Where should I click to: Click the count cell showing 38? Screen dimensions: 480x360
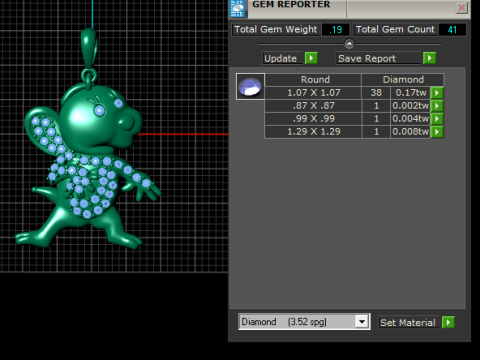click(x=376, y=93)
